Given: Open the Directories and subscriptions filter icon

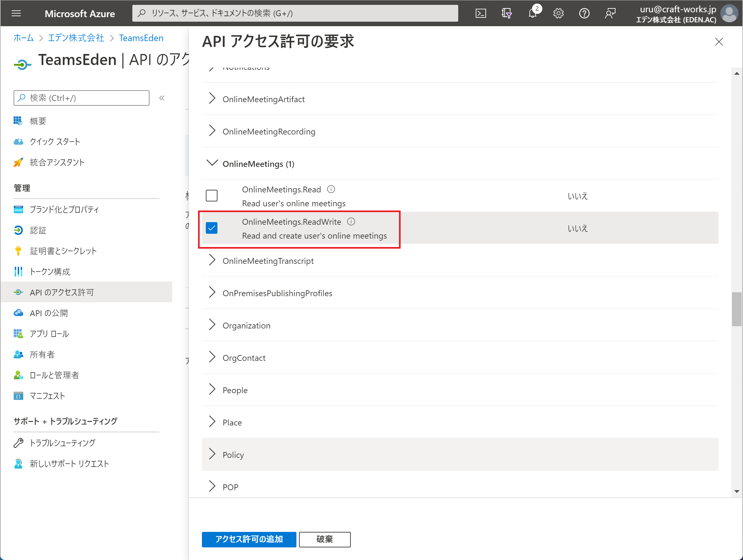Looking at the screenshot, I should [506, 14].
